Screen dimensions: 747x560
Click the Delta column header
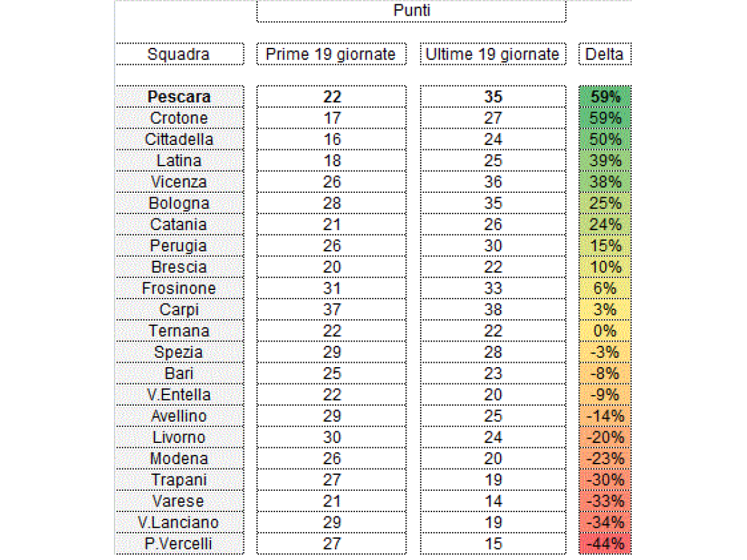(604, 54)
